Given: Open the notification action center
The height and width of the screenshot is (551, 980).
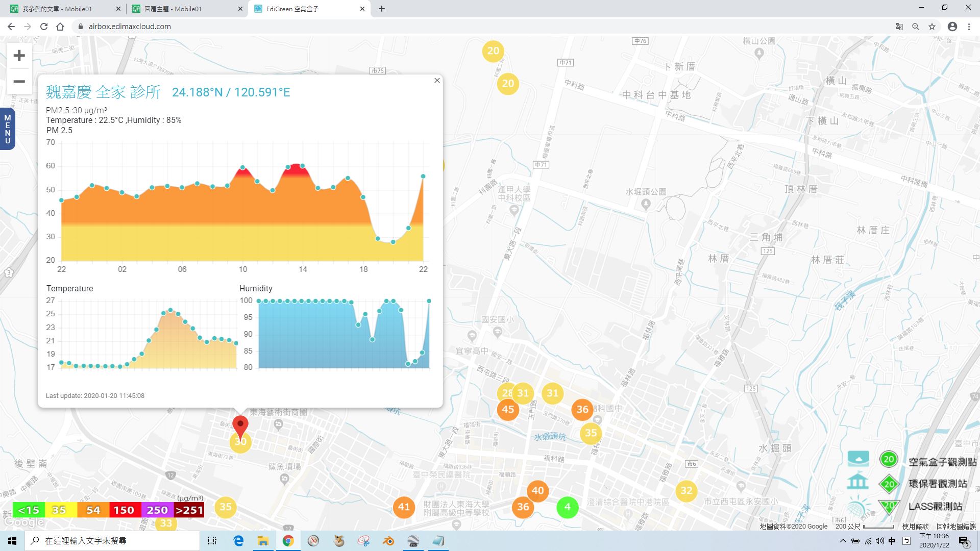Looking at the screenshot, I should (x=964, y=541).
